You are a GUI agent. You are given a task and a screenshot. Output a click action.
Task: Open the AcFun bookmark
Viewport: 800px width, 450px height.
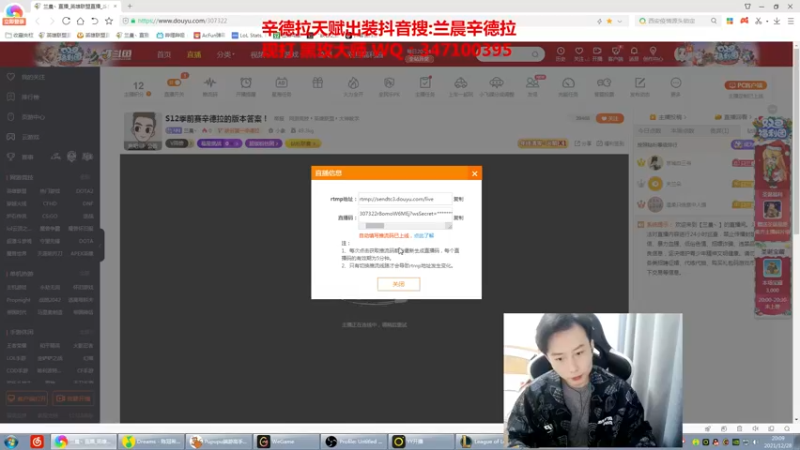(209, 35)
